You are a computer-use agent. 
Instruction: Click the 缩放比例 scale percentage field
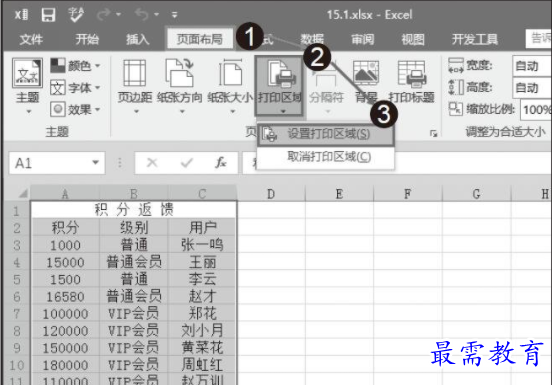click(535, 110)
